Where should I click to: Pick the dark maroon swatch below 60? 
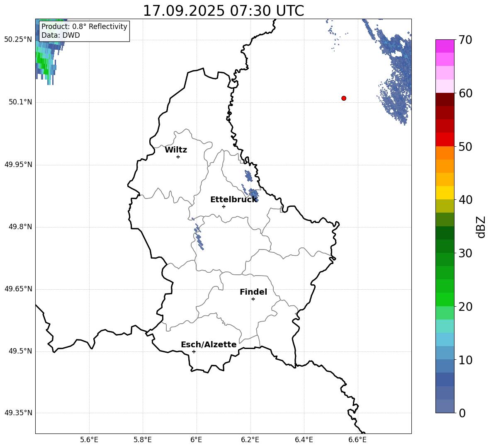pos(445,99)
